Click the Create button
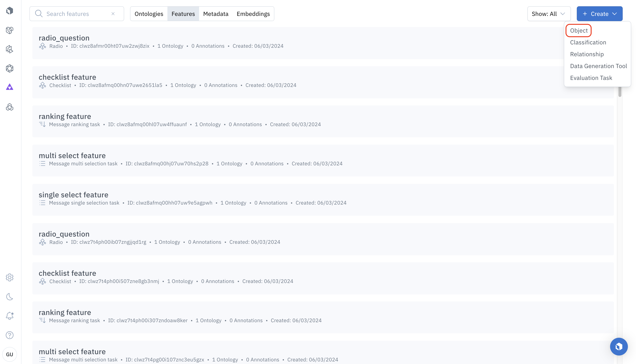Image resolution: width=636 pixels, height=364 pixels. [600, 14]
